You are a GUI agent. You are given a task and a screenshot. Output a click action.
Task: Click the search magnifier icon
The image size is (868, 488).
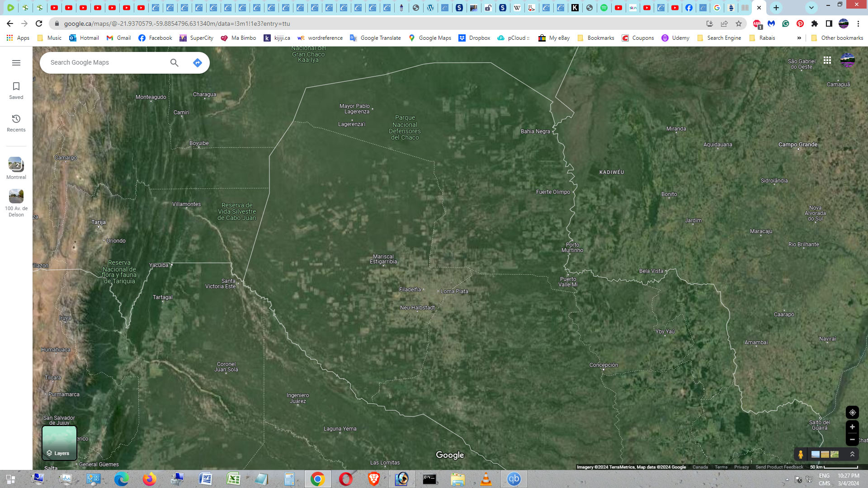[x=175, y=63]
